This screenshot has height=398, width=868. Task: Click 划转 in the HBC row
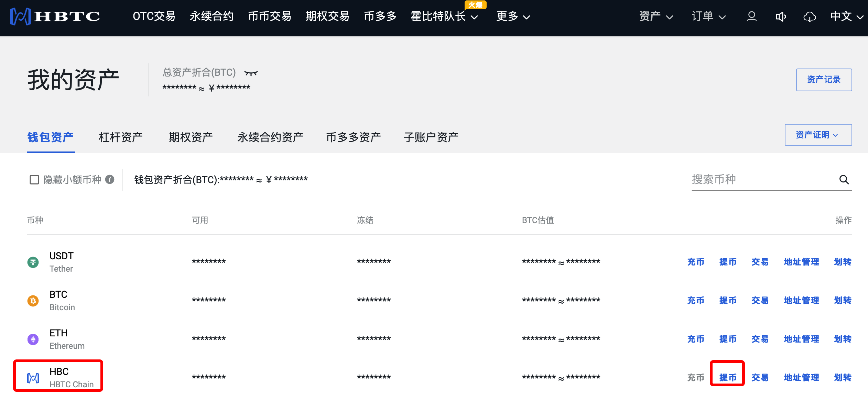click(843, 378)
